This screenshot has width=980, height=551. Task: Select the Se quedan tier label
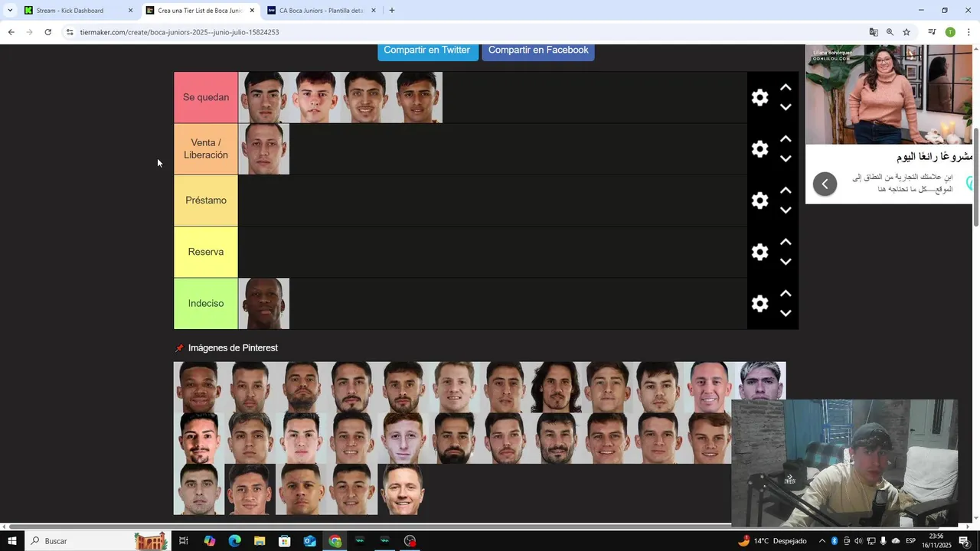click(x=206, y=97)
